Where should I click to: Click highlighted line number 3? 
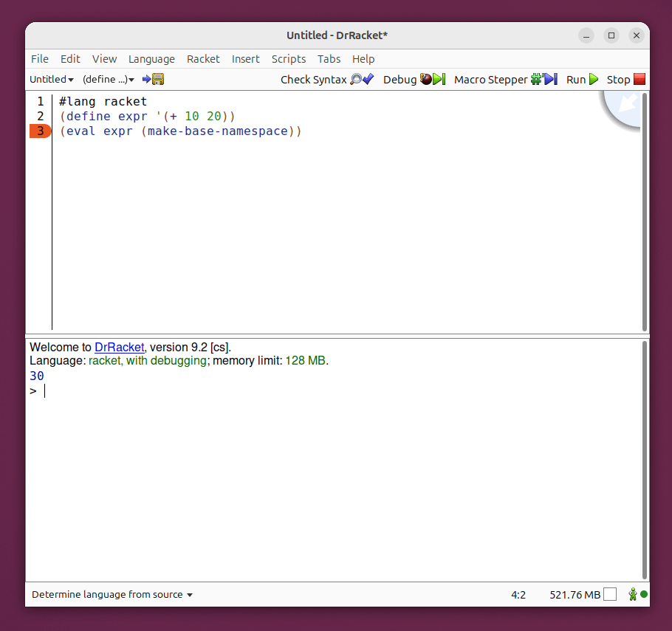click(x=41, y=131)
